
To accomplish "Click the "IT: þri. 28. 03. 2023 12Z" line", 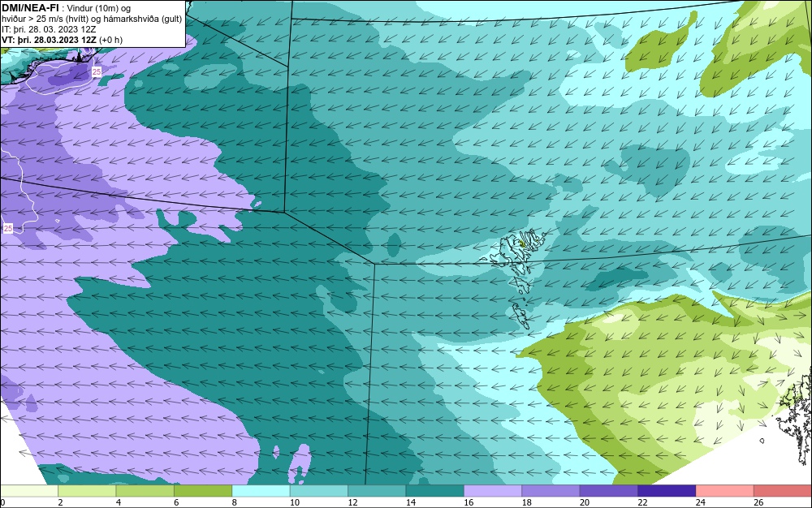I will tap(49, 29).
